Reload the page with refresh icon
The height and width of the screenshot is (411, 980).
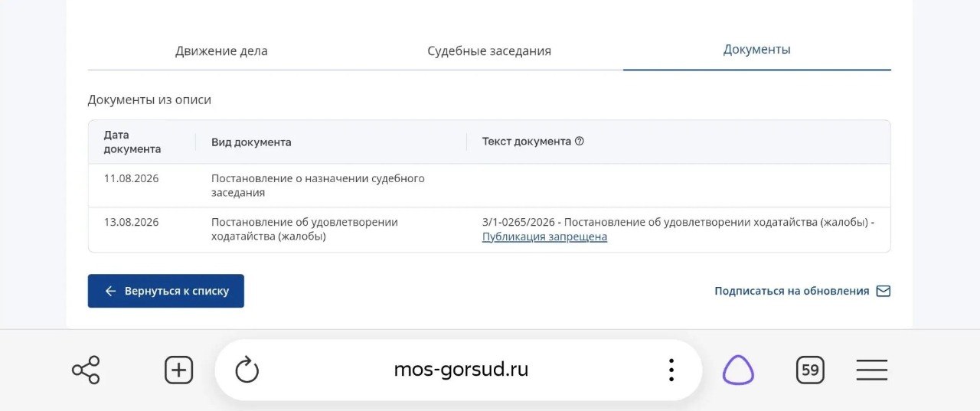point(247,370)
